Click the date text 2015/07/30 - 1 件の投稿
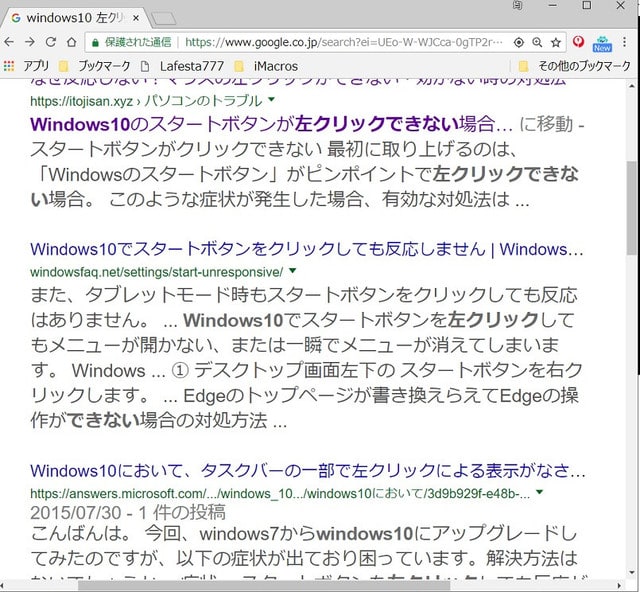Image resolution: width=640 pixels, height=592 pixels. [x=128, y=513]
